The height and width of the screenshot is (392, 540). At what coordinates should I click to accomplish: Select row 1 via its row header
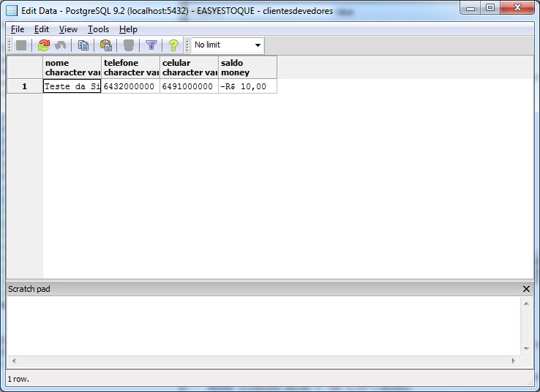(x=24, y=86)
